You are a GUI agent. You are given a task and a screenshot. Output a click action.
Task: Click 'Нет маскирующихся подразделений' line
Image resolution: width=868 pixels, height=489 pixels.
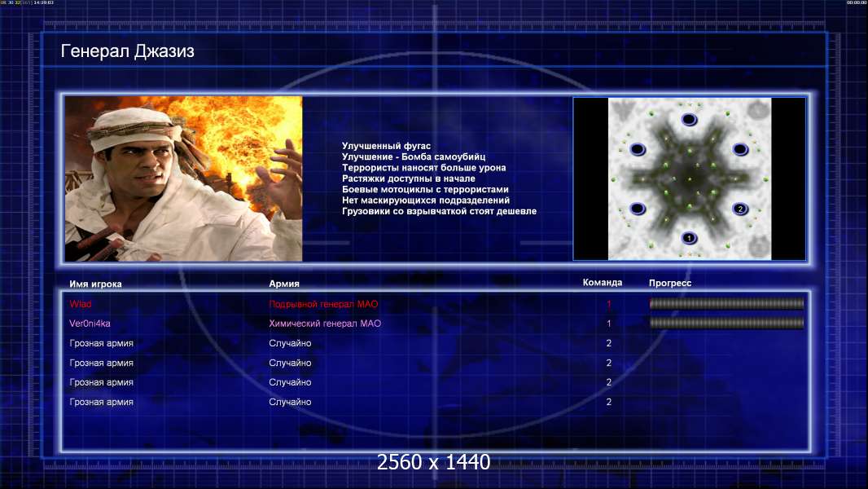click(x=426, y=200)
